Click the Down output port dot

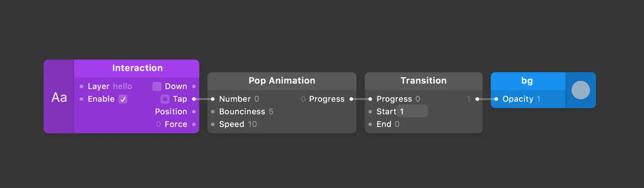[194, 86]
